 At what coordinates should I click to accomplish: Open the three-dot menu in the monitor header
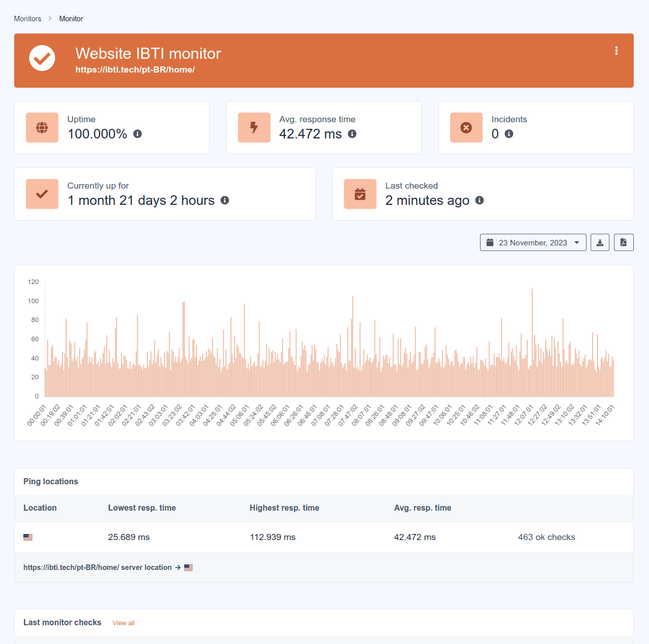(x=616, y=51)
